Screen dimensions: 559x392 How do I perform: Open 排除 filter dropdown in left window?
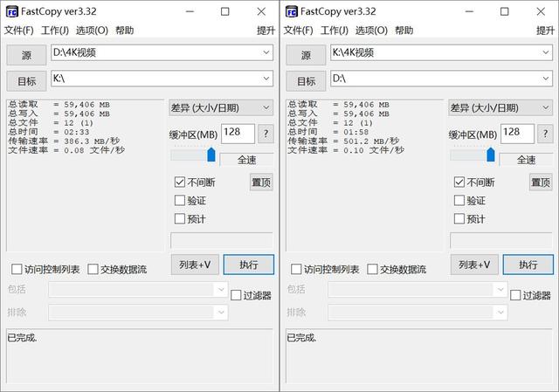click(221, 313)
